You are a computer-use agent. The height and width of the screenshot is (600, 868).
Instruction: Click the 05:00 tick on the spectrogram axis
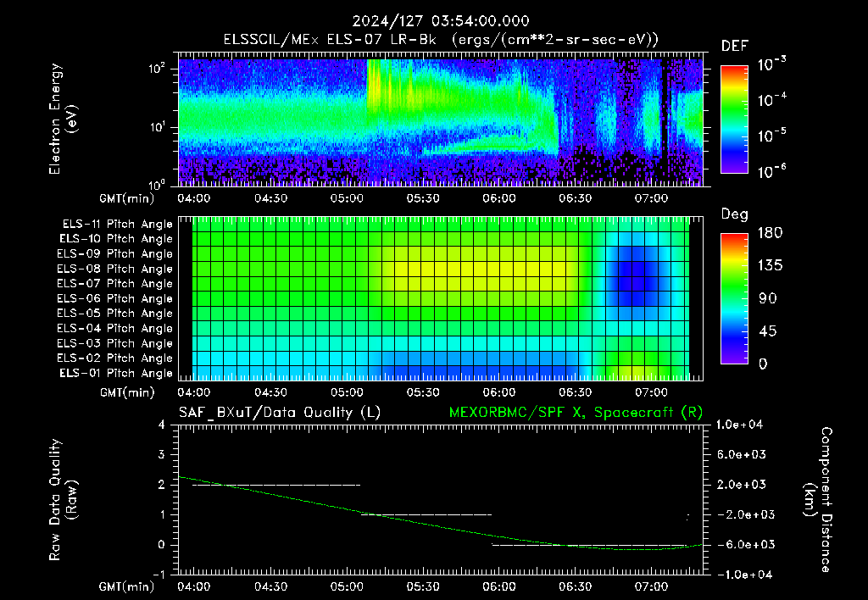coord(347,198)
